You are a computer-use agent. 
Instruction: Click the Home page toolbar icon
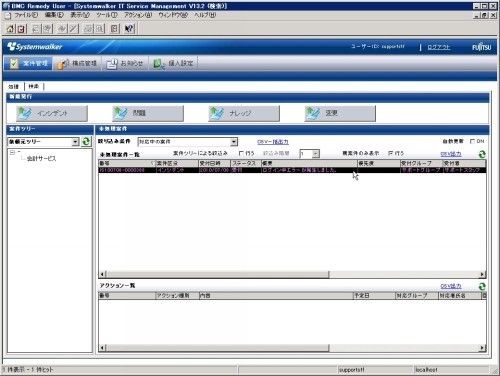(10, 29)
